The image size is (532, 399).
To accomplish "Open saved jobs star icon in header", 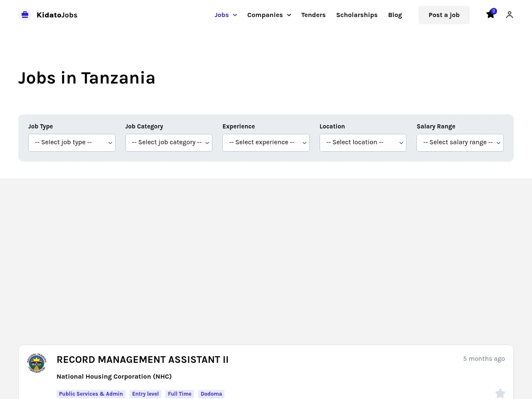I will tap(490, 15).
